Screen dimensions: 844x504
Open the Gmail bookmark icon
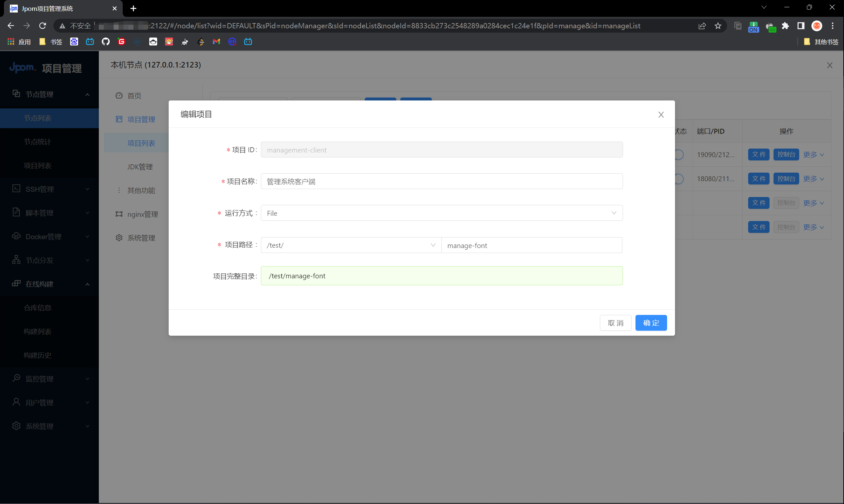[x=216, y=42]
